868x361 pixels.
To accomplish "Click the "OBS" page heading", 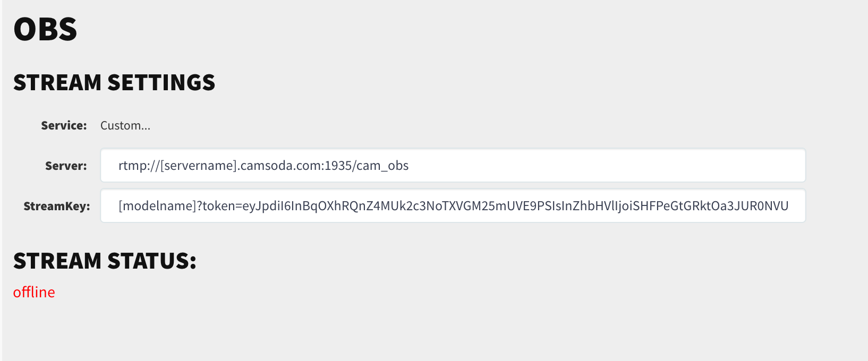I will coord(45,29).
